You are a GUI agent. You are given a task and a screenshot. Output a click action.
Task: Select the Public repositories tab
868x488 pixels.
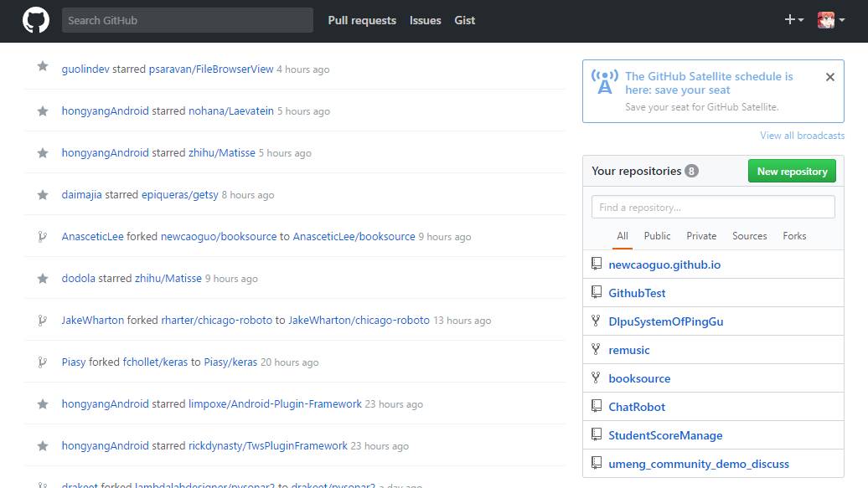657,236
